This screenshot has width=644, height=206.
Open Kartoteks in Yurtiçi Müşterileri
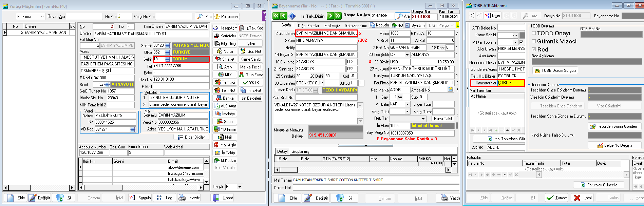[x=225, y=36]
